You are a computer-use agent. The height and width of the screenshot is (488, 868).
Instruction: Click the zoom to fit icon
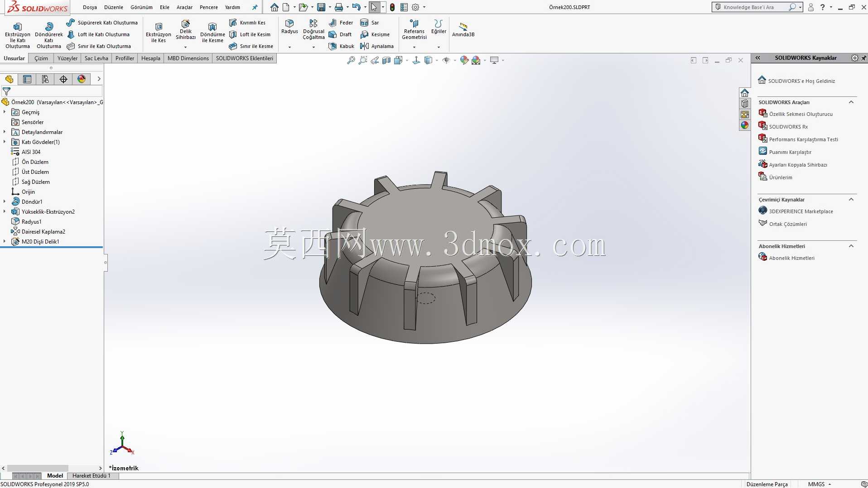coord(351,60)
